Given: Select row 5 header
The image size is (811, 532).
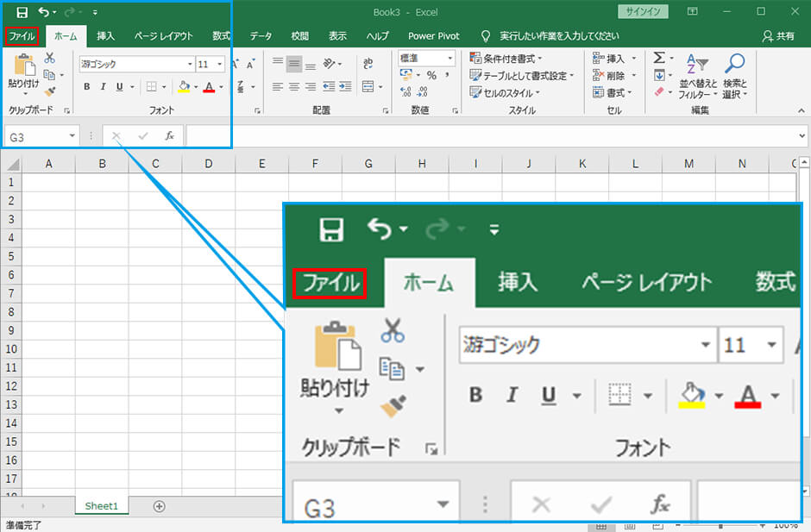Looking at the screenshot, I should tap(11, 256).
